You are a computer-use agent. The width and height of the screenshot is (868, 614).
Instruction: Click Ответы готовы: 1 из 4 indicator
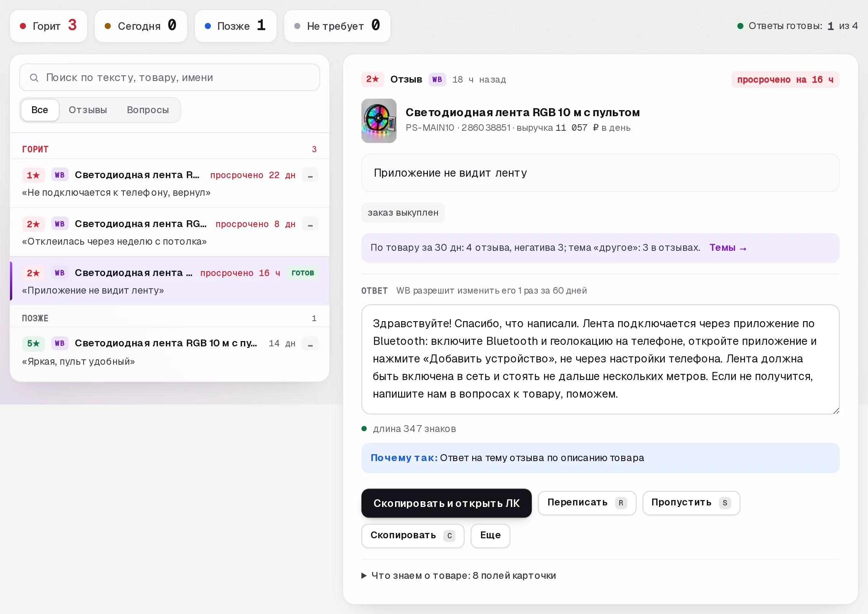[x=797, y=26]
